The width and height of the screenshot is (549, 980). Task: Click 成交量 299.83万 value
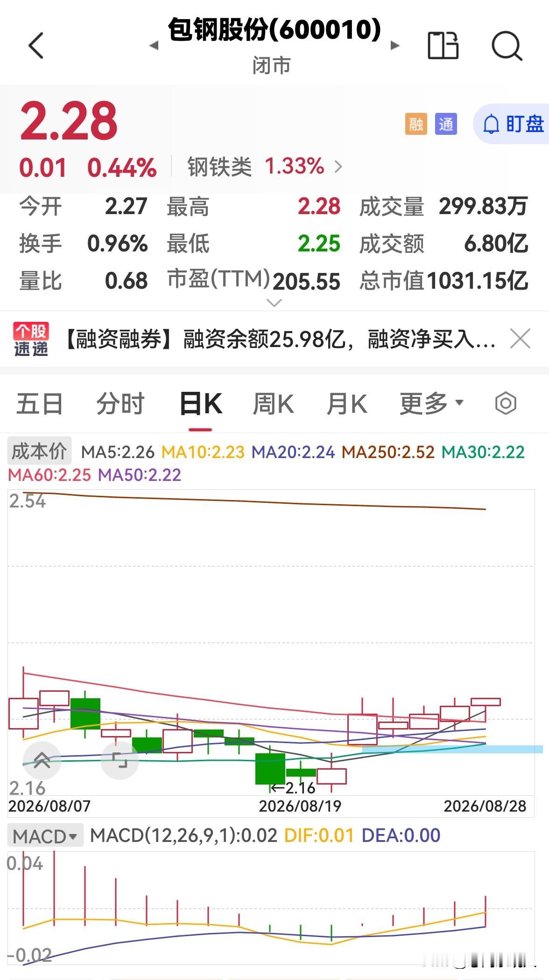pos(484,206)
